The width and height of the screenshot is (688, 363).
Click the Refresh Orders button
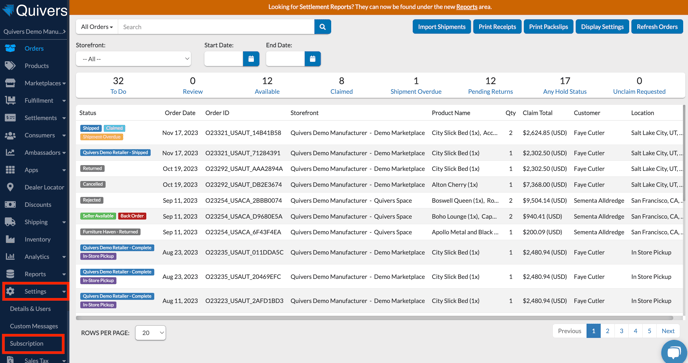(x=657, y=27)
